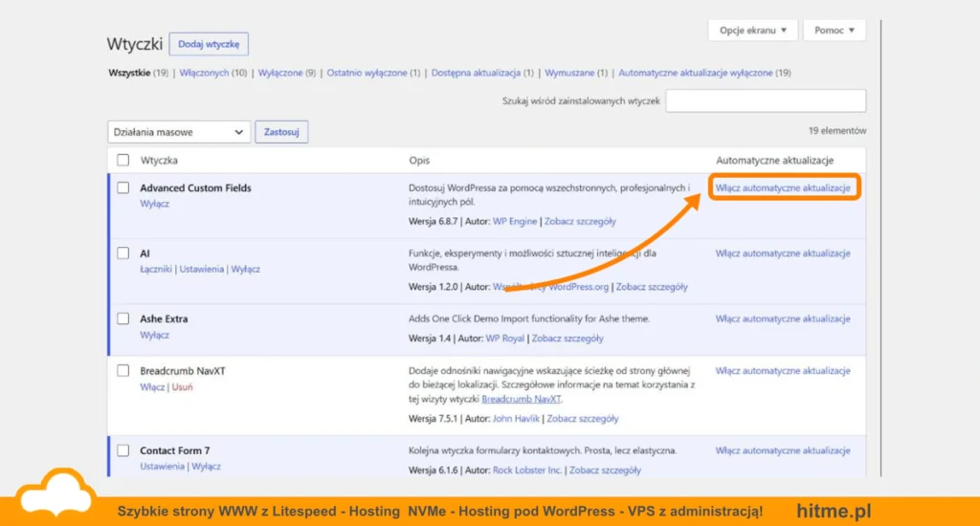The height and width of the screenshot is (526, 980).
Task: View details of Breadcrumb NavXT
Action: [583, 419]
